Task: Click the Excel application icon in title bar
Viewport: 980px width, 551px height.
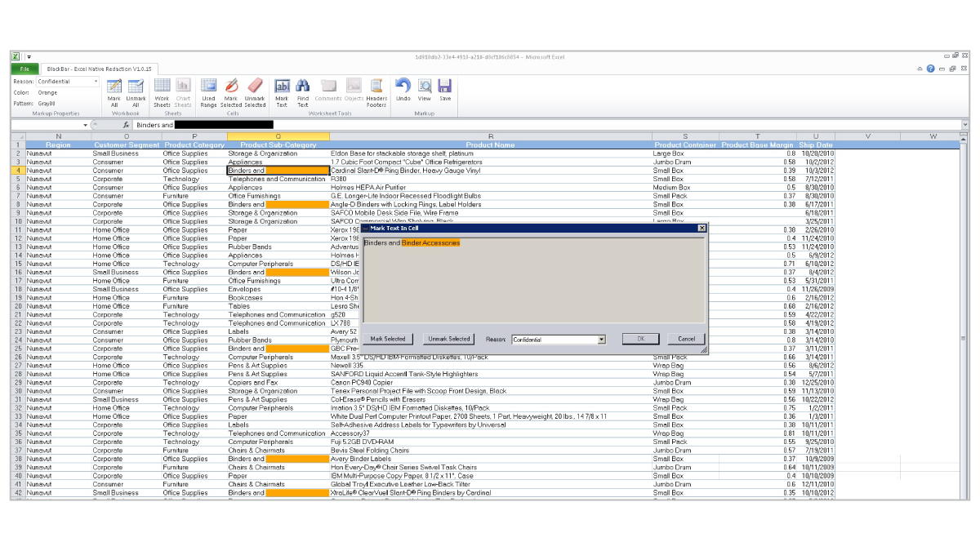Action: 16,56
